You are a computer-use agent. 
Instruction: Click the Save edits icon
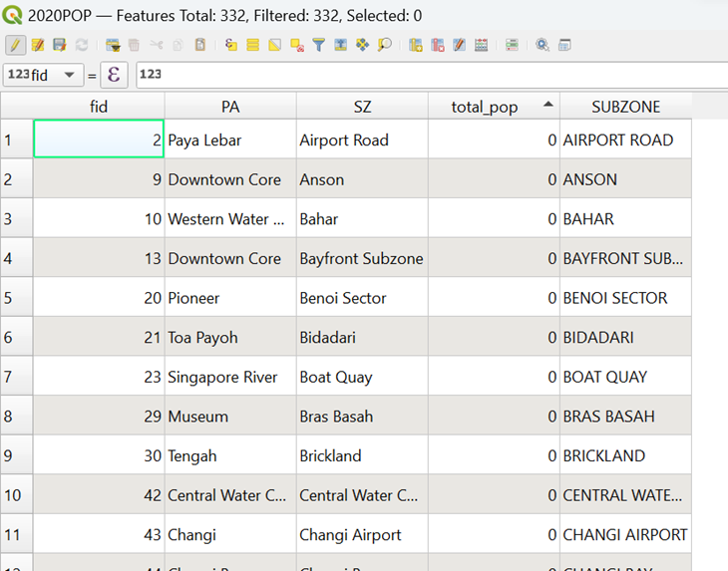pos(60,45)
